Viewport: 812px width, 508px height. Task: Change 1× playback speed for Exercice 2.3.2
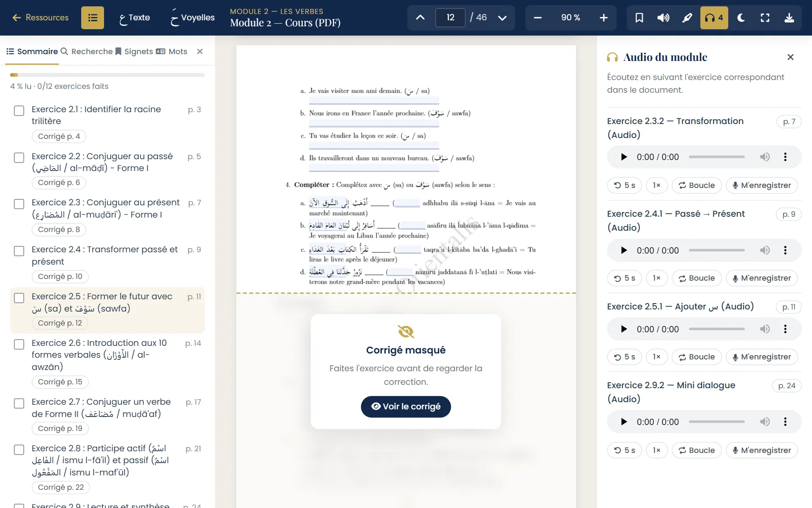click(x=656, y=186)
